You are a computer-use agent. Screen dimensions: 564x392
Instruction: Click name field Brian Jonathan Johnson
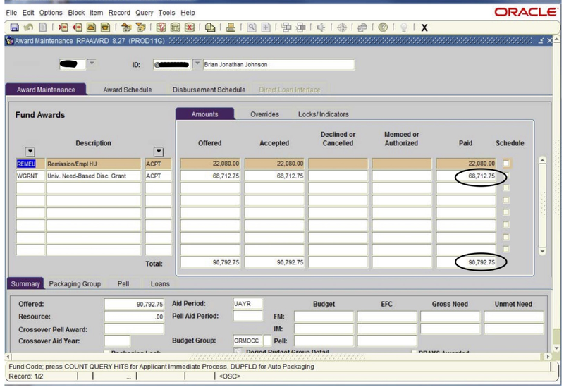point(278,64)
